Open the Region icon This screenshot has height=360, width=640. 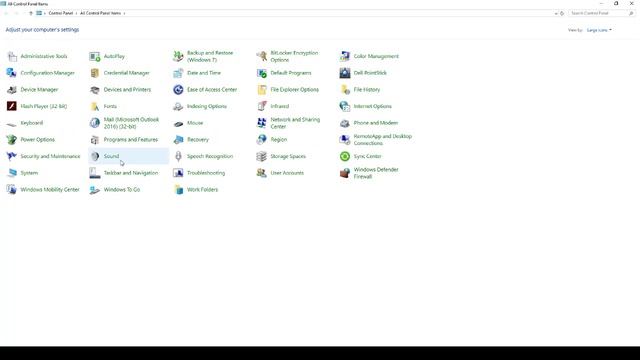(262, 140)
